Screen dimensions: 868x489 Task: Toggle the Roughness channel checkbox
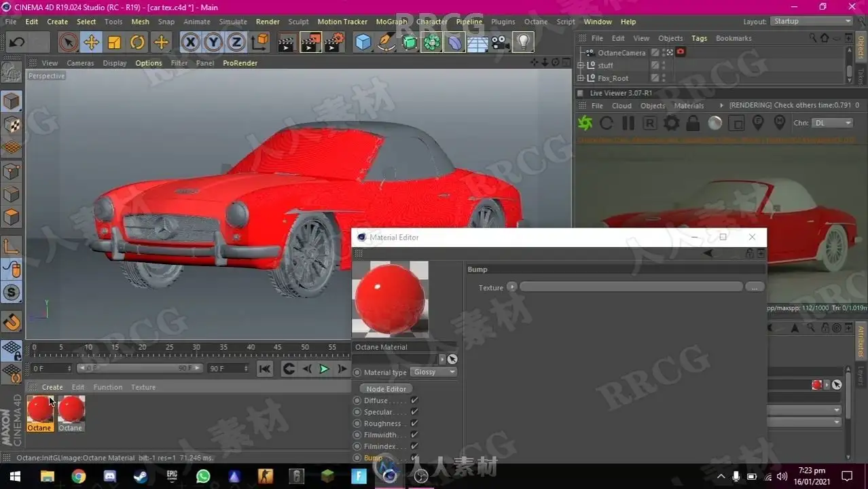[414, 424]
